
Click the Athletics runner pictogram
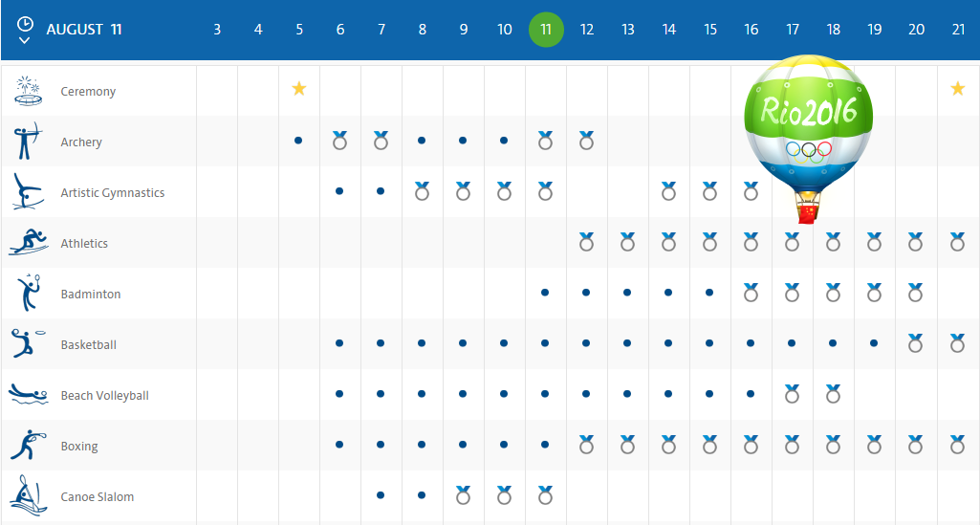point(29,243)
